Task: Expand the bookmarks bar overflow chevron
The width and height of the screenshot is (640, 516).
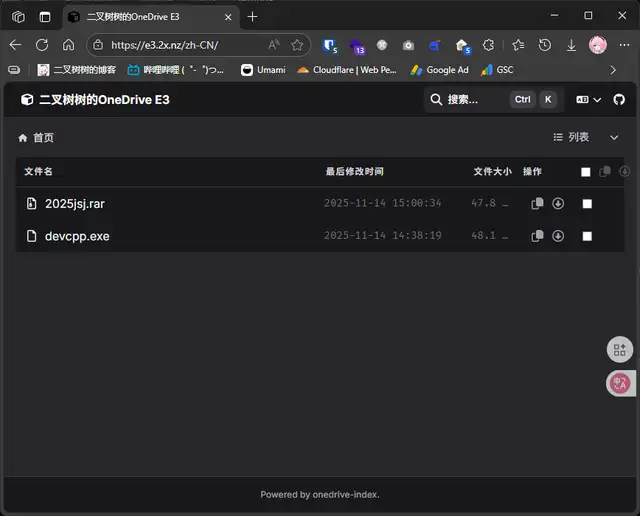Action: (613, 70)
